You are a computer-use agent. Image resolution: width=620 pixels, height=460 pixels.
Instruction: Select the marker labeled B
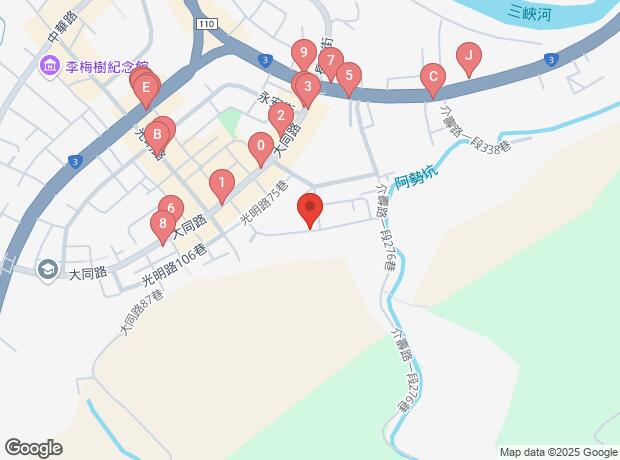157,135
